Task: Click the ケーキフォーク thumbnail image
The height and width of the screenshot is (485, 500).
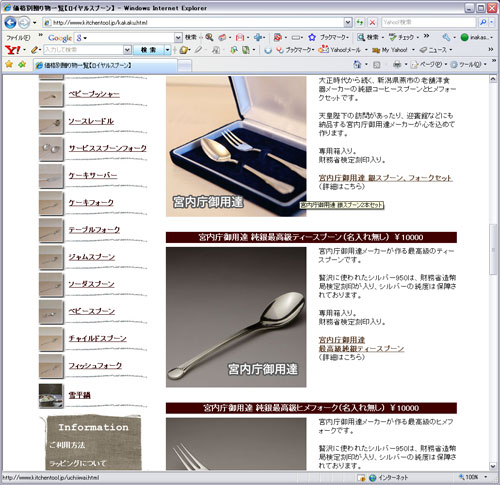Action: click(x=51, y=203)
